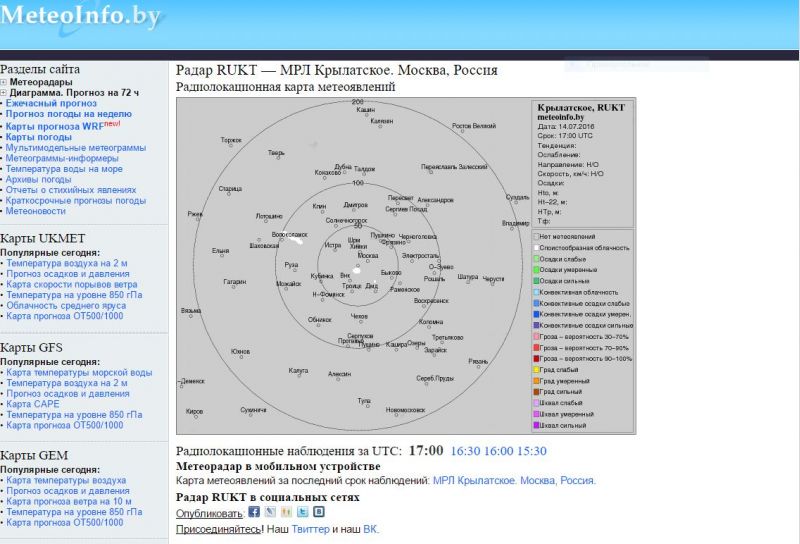The height and width of the screenshot is (544, 800).
Task: Switch radar observation to 16:00 UTC
Action: coord(498,451)
